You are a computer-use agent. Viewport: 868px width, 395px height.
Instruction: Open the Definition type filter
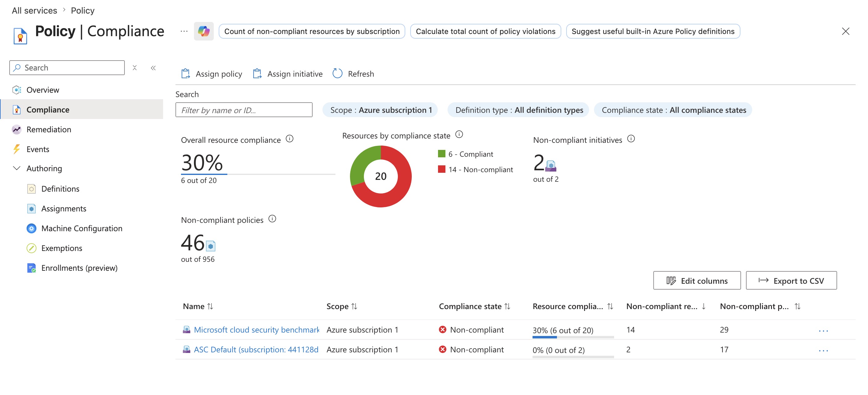[518, 110]
